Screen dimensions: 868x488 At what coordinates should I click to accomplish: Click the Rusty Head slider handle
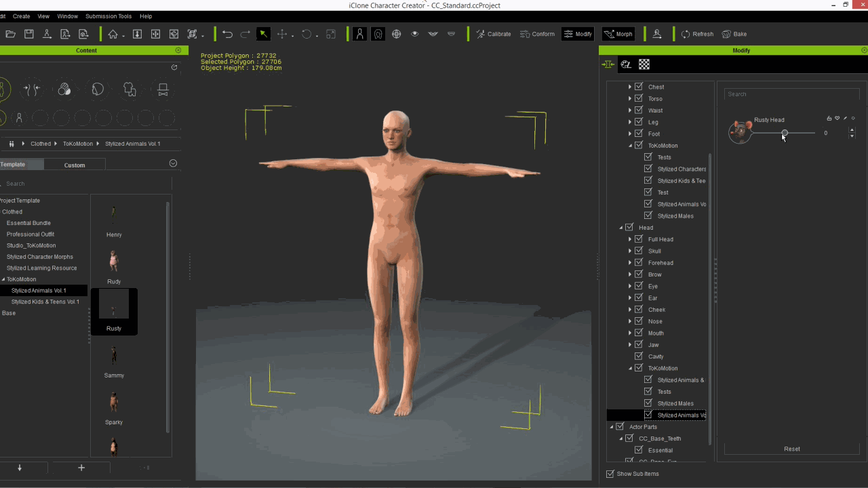tap(785, 133)
